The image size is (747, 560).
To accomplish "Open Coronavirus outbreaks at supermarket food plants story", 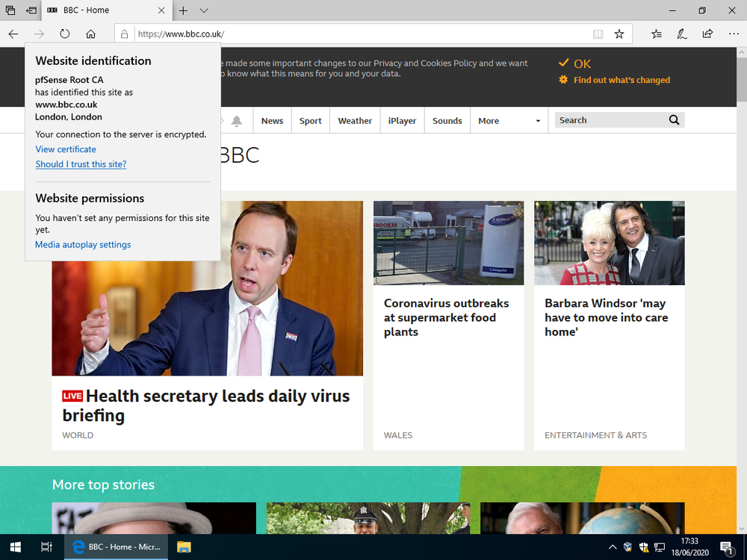I will (447, 317).
